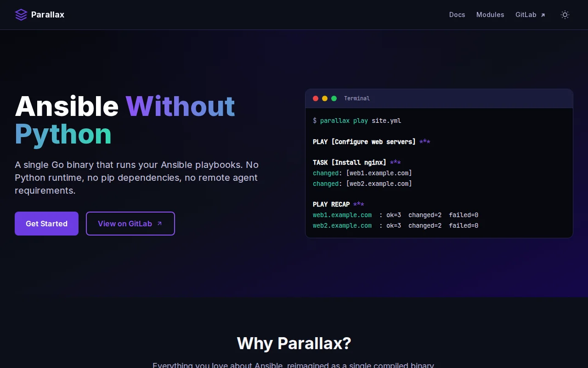Click the 'changed: [web2.example.com]' line
The height and width of the screenshot is (368, 588).
click(362, 184)
